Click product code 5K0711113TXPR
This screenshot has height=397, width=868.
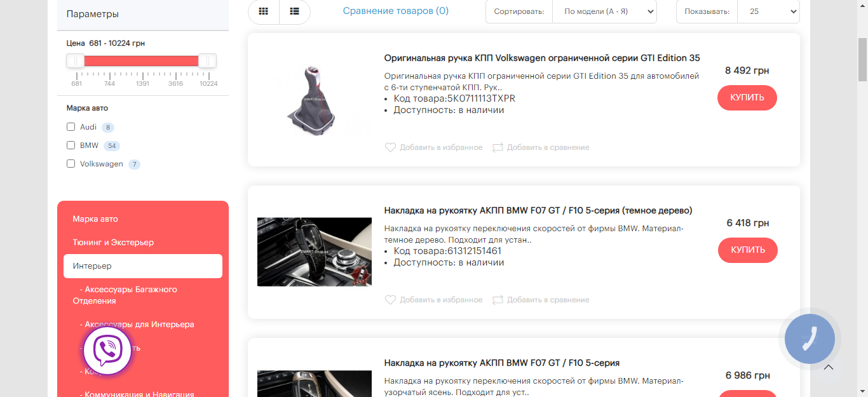(482, 98)
